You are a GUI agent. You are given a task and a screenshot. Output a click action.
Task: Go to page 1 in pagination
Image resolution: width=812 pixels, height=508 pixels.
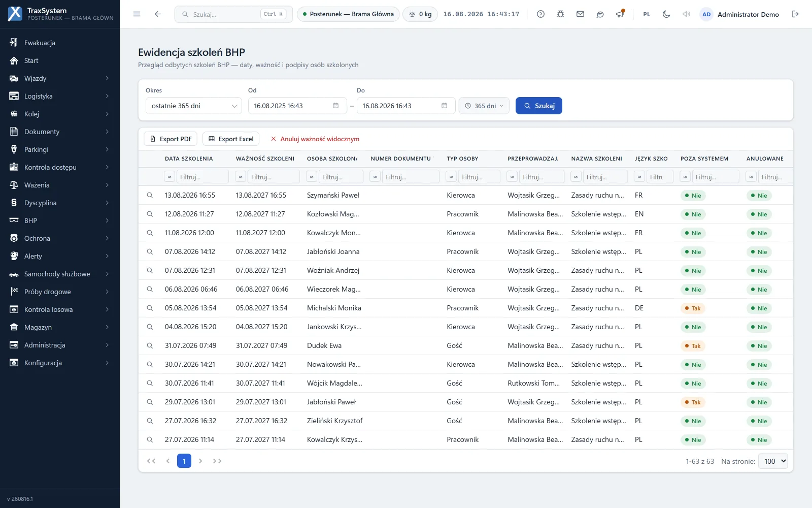click(x=184, y=461)
